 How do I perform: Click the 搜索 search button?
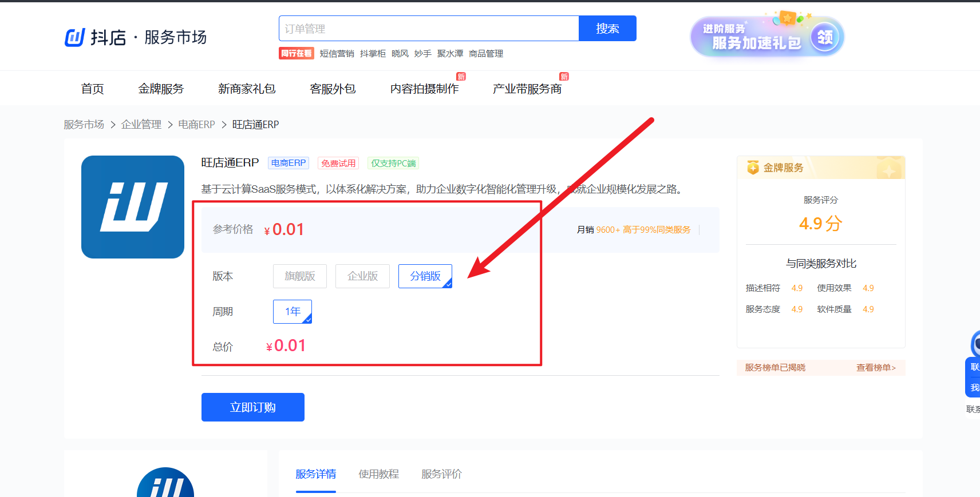[607, 29]
